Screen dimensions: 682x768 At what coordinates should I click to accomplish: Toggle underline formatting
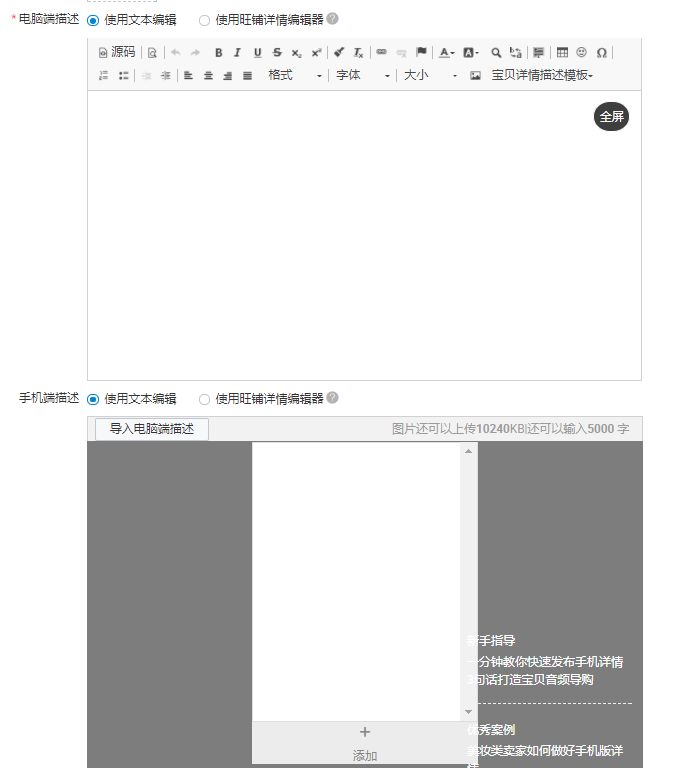tap(258, 52)
